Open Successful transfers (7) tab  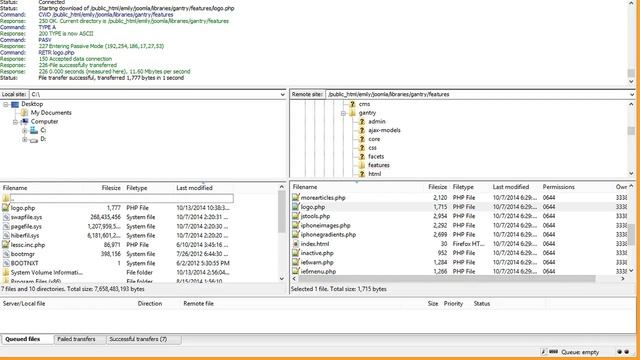tap(143, 339)
